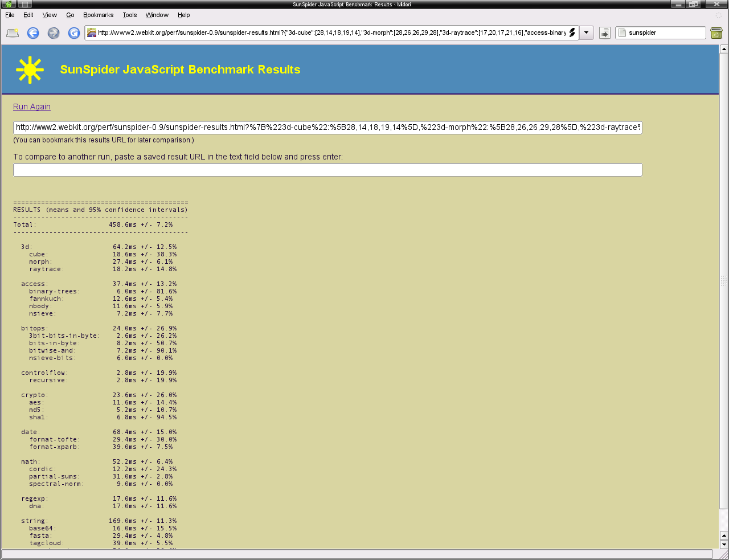This screenshot has height=560, width=729.
Task: Click the vertical scrollbar up arrow at top
Action: coord(724,49)
